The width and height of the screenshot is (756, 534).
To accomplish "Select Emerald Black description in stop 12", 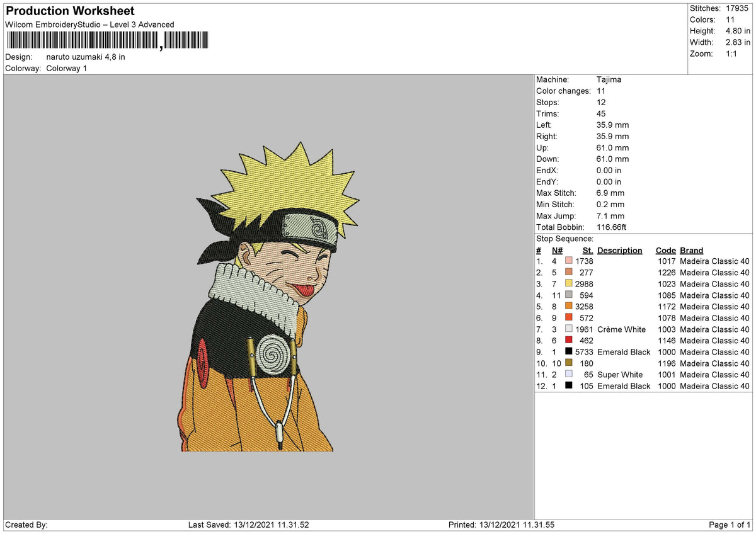I will pyautogui.click(x=624, y=386).
